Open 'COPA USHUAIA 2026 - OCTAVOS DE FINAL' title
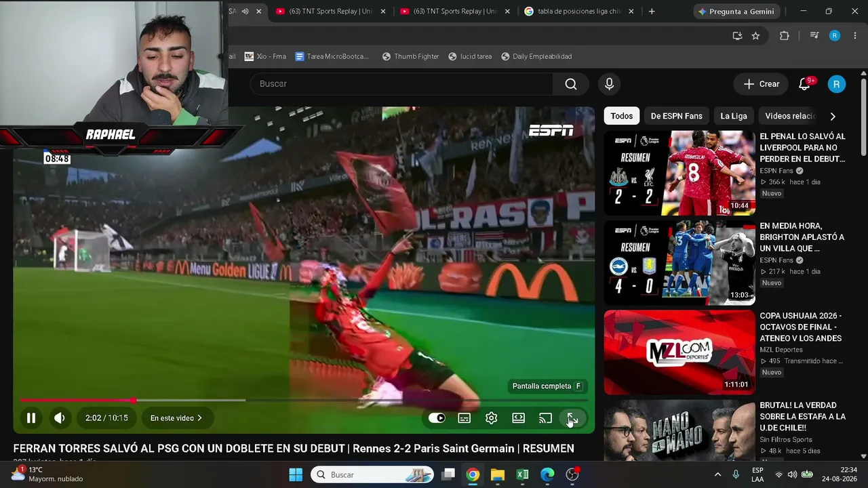This screenshot has width=868, height=488. (800, 327)
